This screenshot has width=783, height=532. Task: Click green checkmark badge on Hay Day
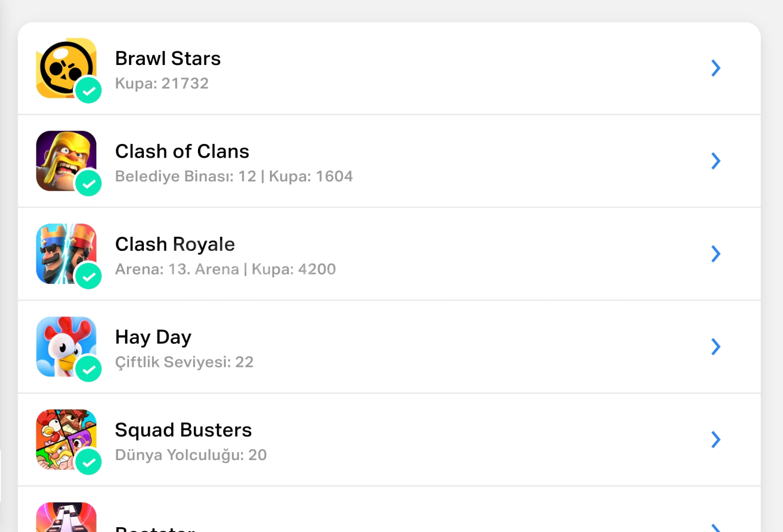[89, 369]
